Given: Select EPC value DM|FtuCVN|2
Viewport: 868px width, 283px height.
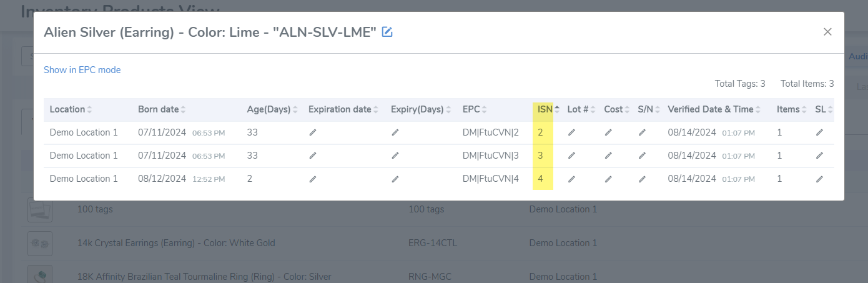Looking at the screenshot, I should [x=491, y=132].
